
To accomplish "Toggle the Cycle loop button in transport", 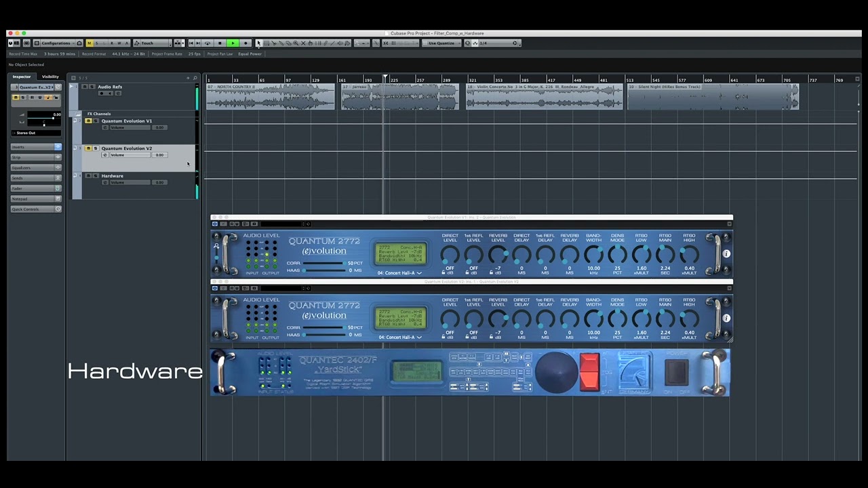I will coord(208,43).
